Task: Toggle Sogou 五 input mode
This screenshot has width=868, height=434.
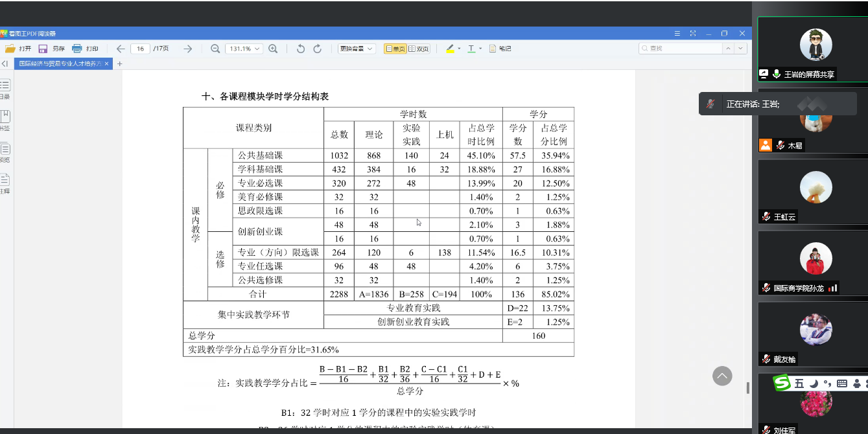Action: 799,383
